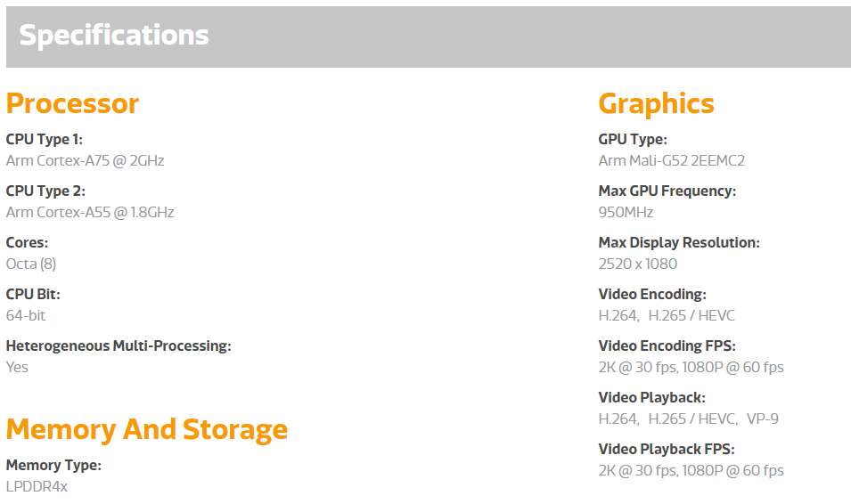Click the Specifications header bar
Screen dimensions: 851x504
point(426,37)
